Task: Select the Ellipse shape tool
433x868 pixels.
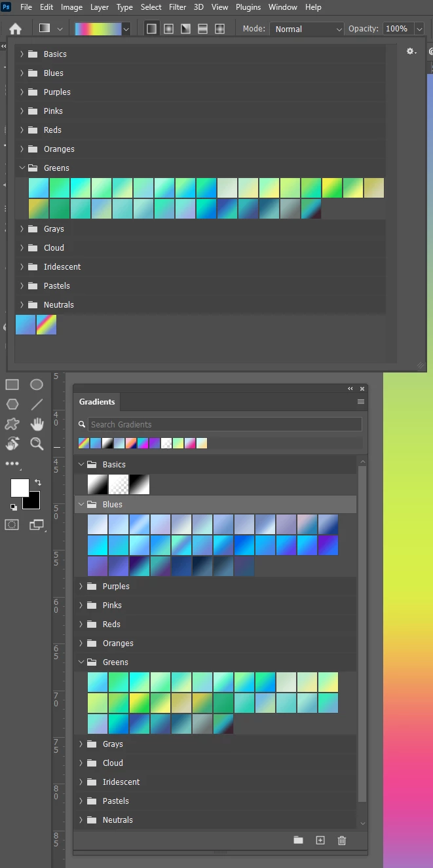Action: pyautogui.click(x=37, y=384)
